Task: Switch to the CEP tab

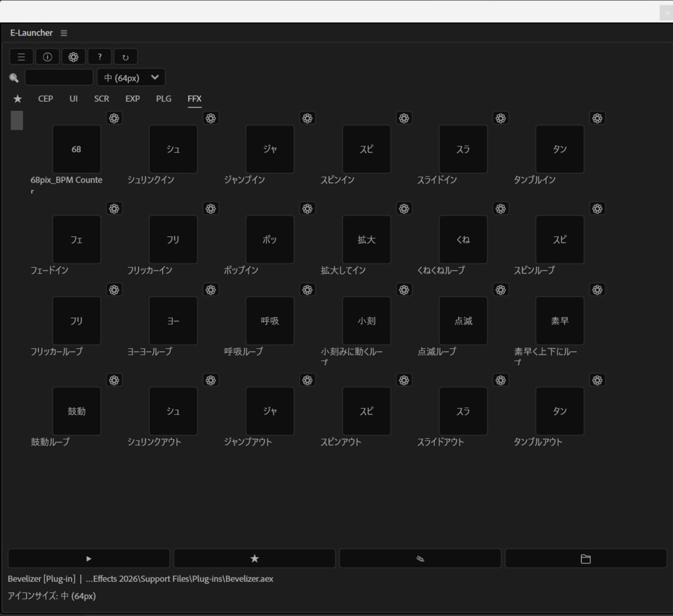Action: click(45, 99)
